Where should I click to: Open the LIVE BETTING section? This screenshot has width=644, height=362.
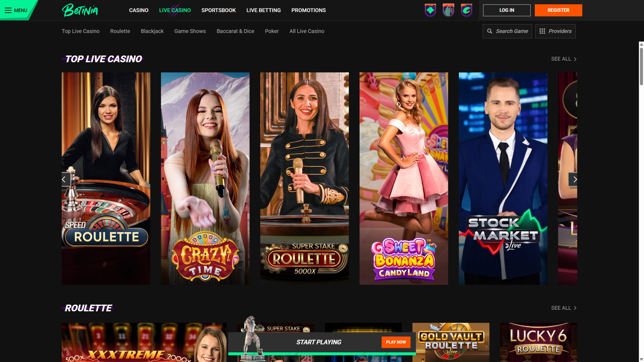click(x=263, y=10)
